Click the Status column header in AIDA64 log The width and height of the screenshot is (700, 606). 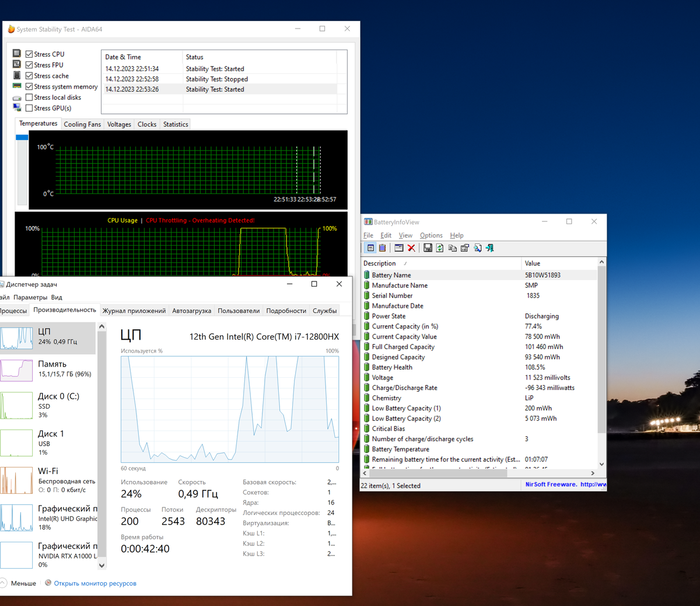pos(260,57)
